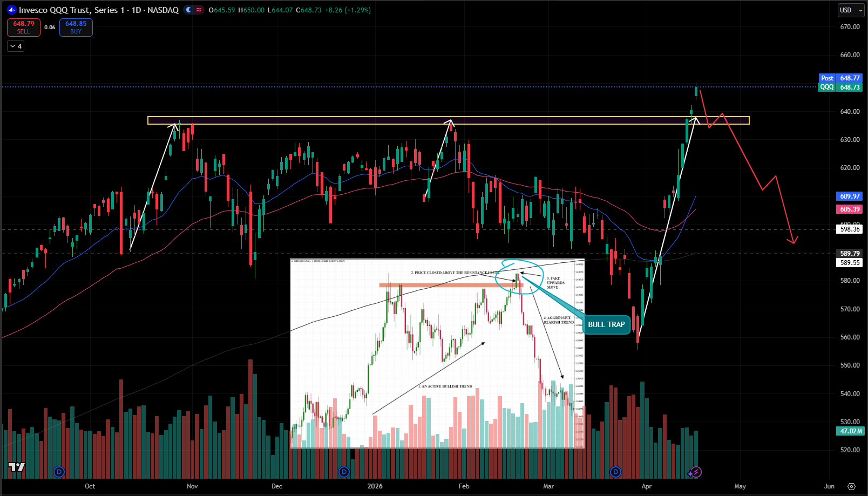This screenshot has width=868, height=496.
Task: Click the Apr time axis label
Action: pyautogui.click(x=647, y=486)
